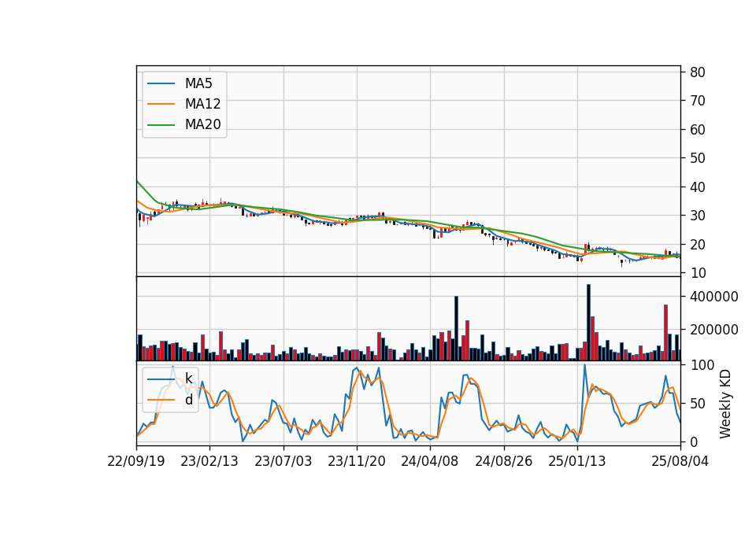This screenshot has height=543, width=756.
Task: Click the MA20 legend label
Action: pyautogui.click(x=202, y=124)
